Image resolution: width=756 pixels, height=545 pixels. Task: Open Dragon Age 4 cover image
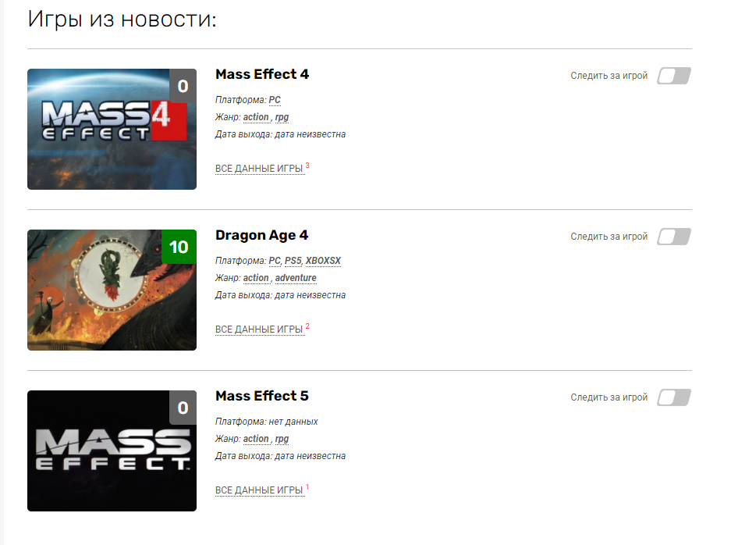[112, 290]
